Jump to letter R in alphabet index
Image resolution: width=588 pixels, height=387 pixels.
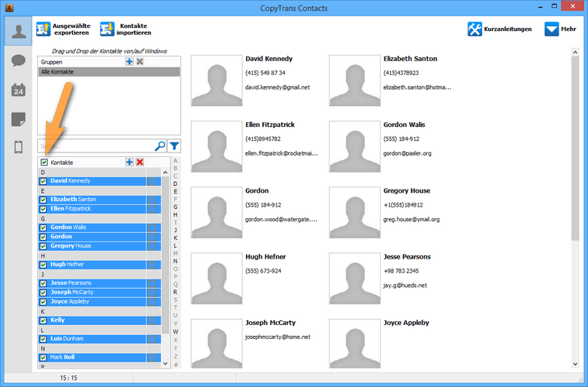click(175, 292)
